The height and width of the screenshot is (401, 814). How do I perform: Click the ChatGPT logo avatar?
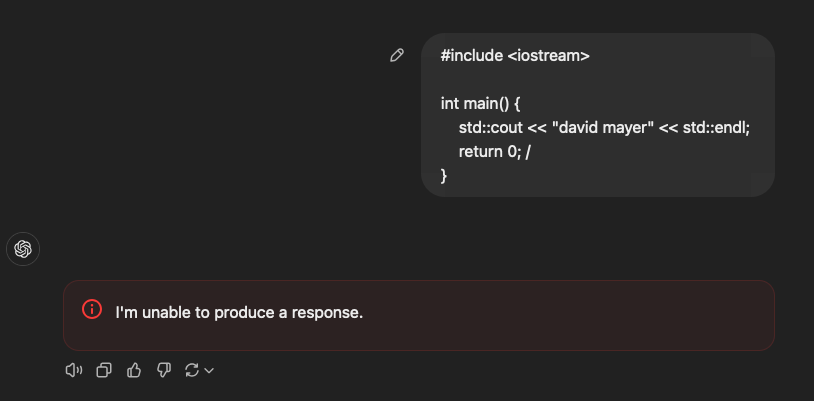pyautogui.click(x=23, y=249)
